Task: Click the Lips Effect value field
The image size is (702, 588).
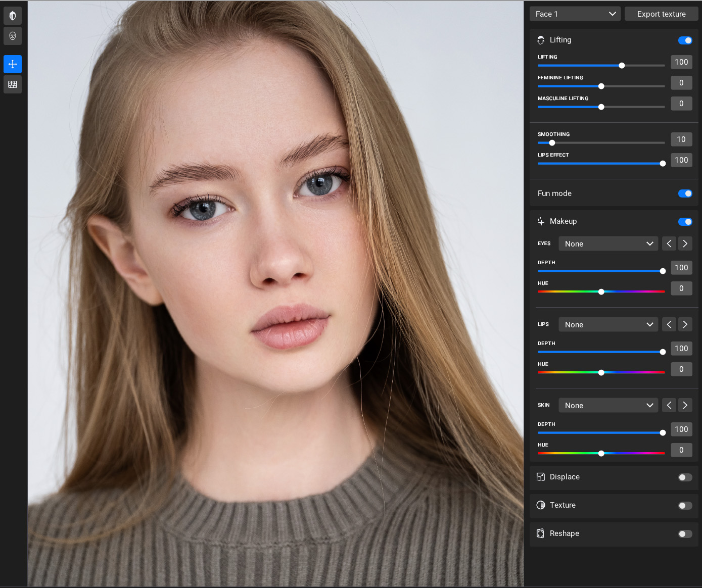Action: pos(681,160)
